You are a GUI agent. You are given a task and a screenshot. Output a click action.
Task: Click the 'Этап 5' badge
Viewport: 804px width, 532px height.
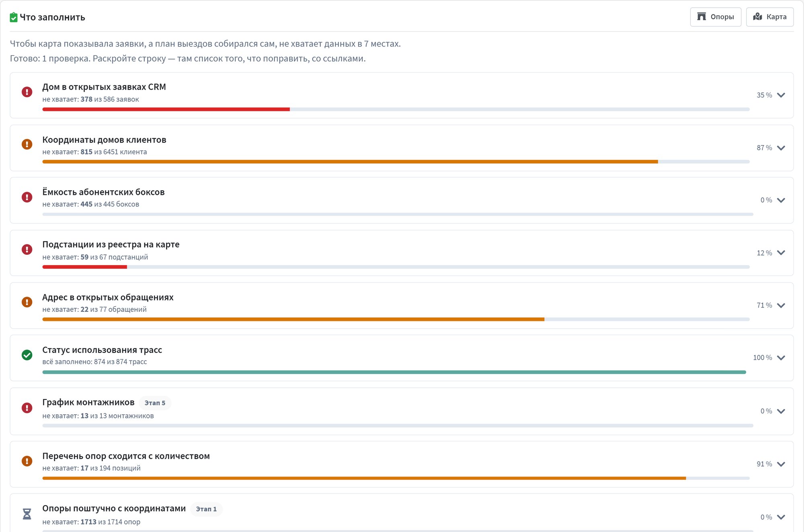(155, 403)
